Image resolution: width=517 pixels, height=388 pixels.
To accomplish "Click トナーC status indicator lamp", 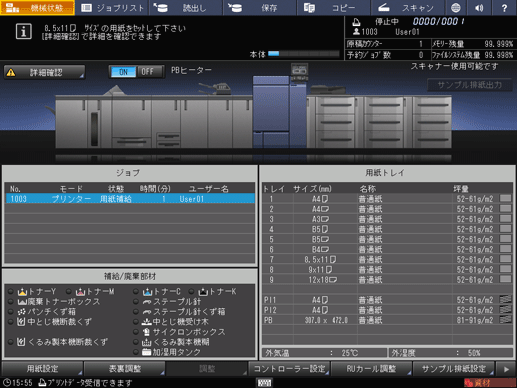I will tap(136, 292).
